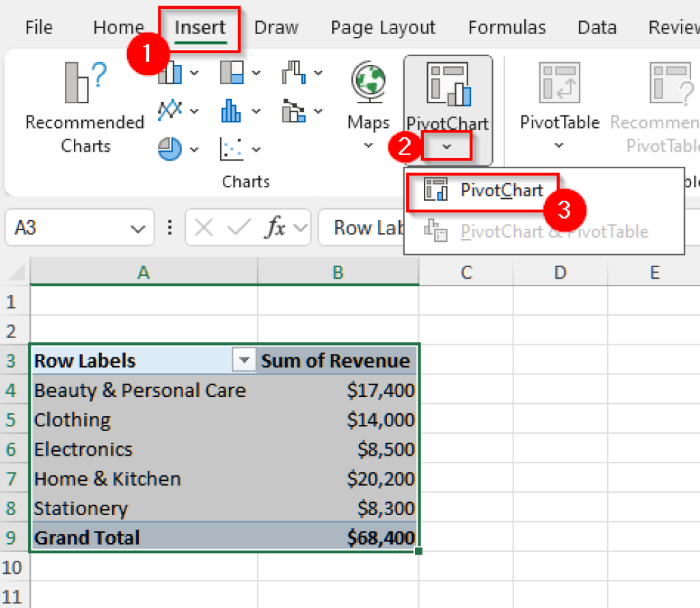Click the Insert Function fx icon
Viewport: 700px width, 608px height.
tap(275, 227)
